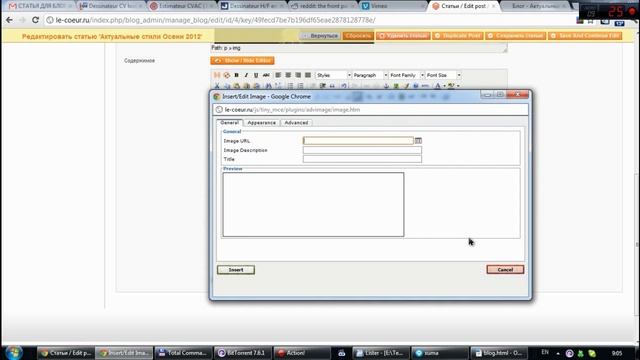Open Action! recorder from taskbar

[301, 353]
